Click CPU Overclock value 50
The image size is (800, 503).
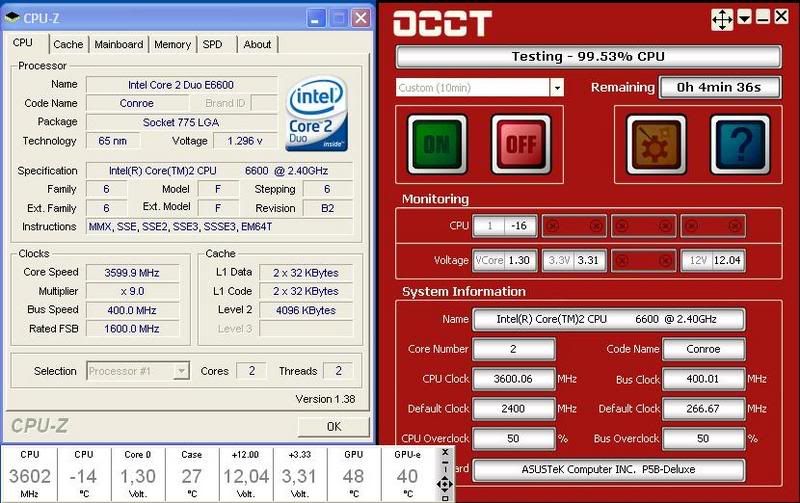(x=513, y=439)
